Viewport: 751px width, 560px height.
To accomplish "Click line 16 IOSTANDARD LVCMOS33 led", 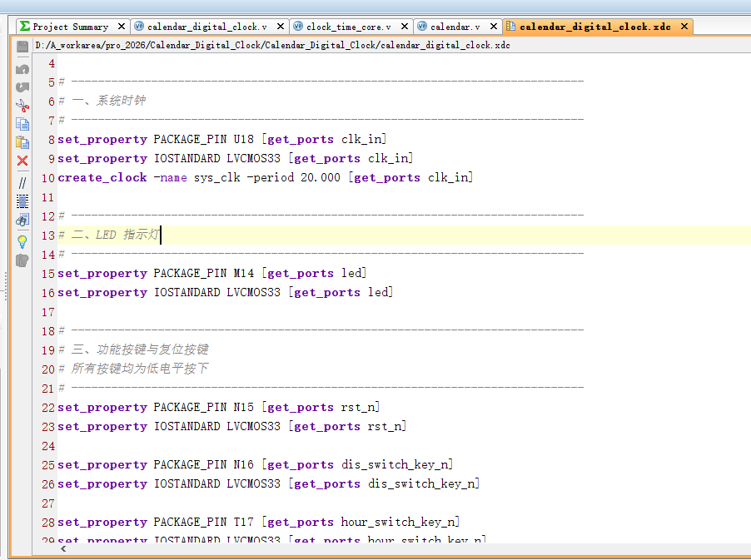I will pyautogui.click(x=225, y=292).
